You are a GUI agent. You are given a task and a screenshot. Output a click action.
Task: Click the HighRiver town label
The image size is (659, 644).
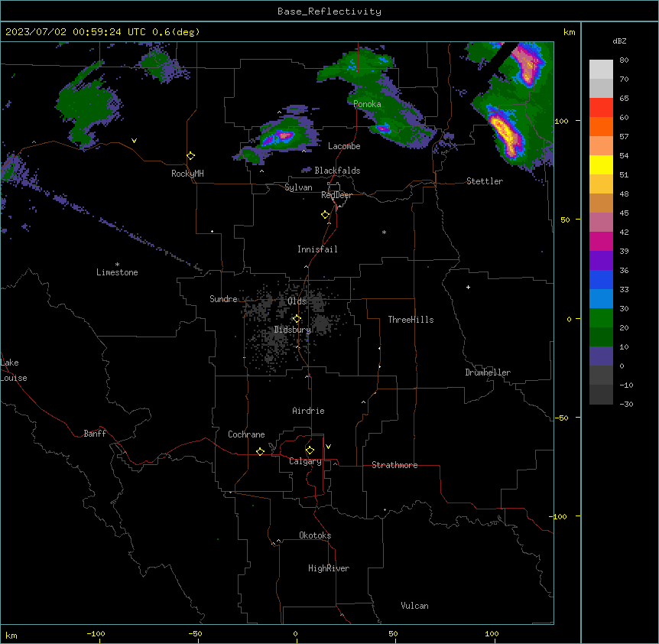[329, 568]
